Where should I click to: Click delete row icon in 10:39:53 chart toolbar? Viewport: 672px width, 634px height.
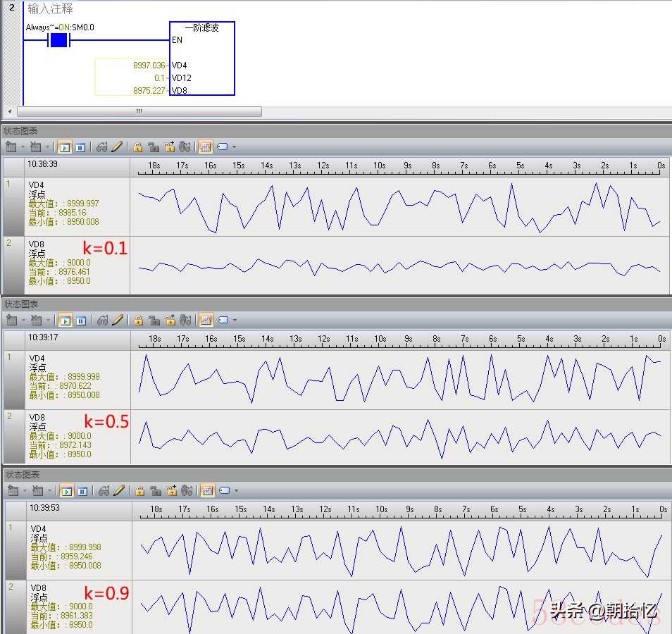pos(37,490)
